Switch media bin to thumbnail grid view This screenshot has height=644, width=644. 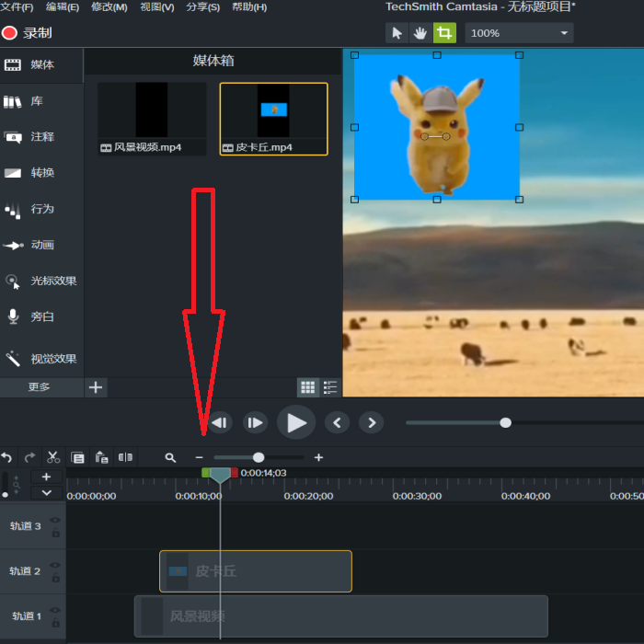point(307,387)
